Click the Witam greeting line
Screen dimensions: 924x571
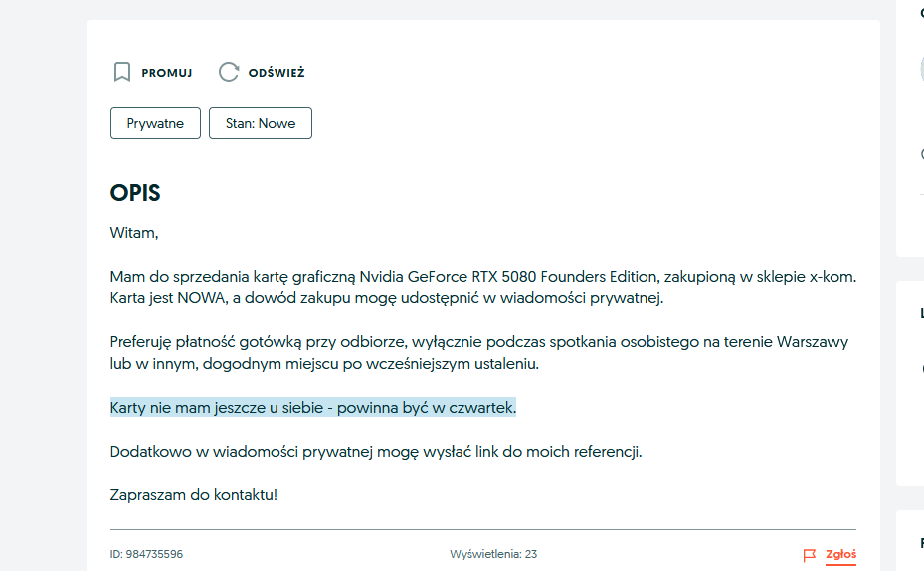(134, 233)
